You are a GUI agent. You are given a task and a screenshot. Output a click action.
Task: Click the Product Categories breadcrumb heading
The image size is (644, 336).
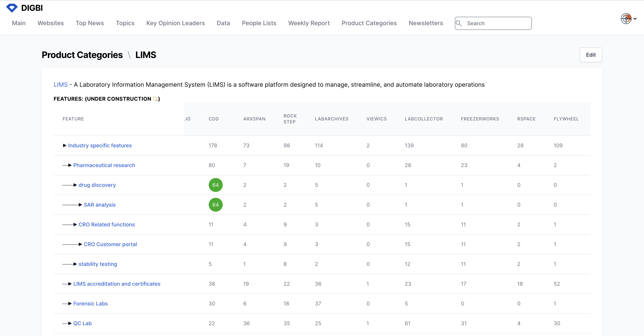(82, 55)
